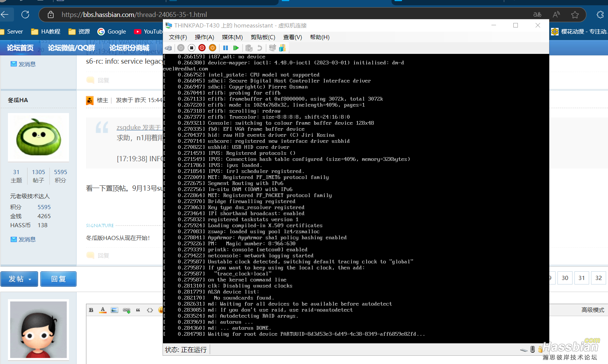Open the 查看(V) menu
The width and height of the screenshot is (608, 364).
[x=293, y=37]
